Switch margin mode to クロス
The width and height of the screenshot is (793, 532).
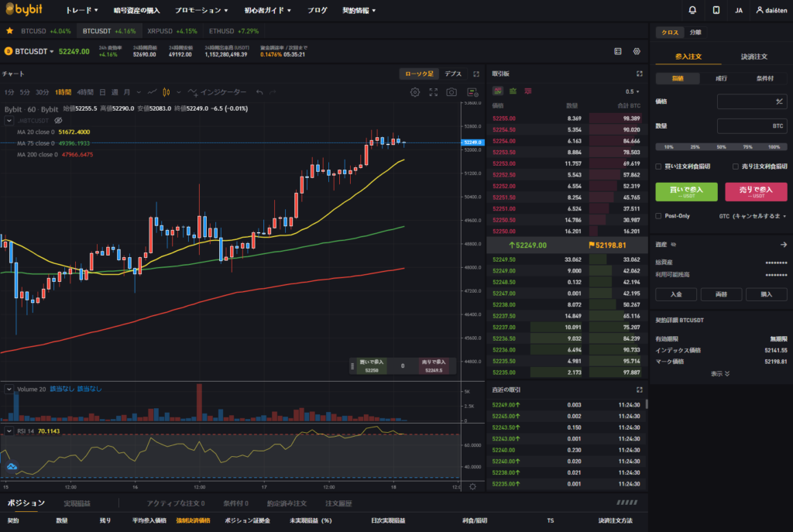[670, 33]
